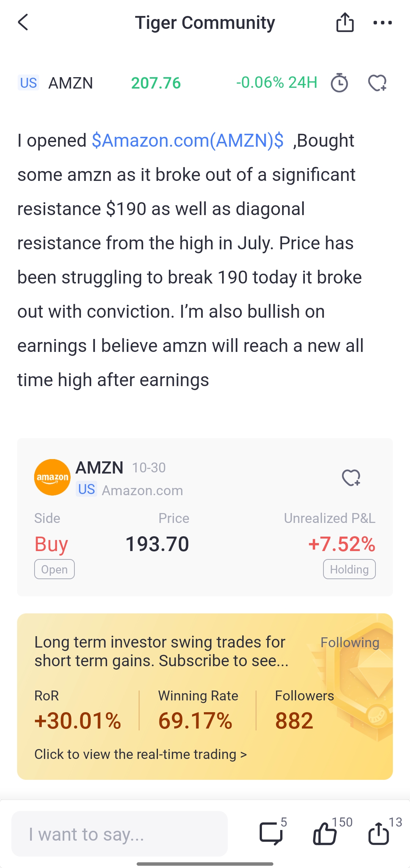Tap the bottom share icon showing 13

pos(378,833)
